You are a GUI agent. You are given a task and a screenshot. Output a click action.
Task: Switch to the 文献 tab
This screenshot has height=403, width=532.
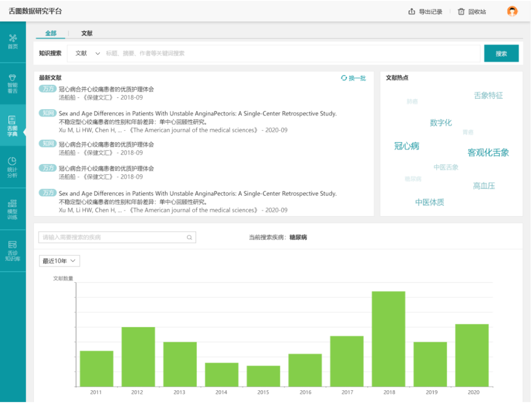[x=87, y=33]
